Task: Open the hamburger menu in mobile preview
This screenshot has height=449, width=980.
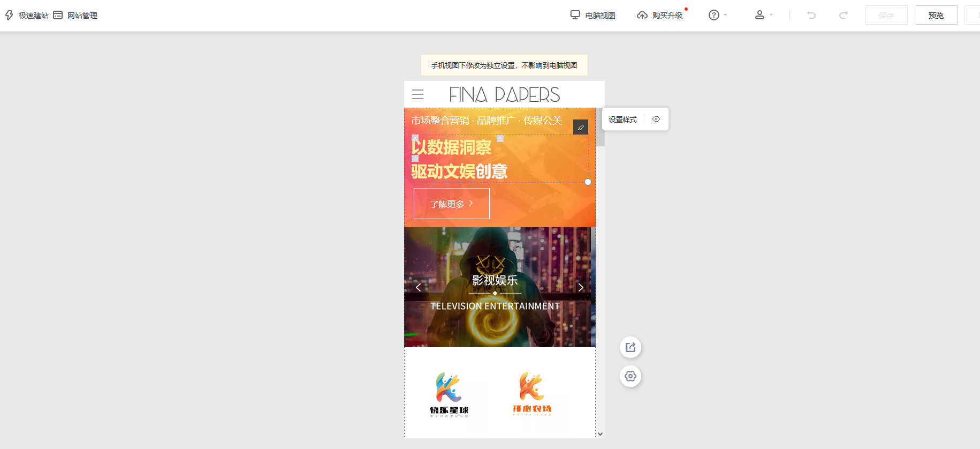Action: 418,94
